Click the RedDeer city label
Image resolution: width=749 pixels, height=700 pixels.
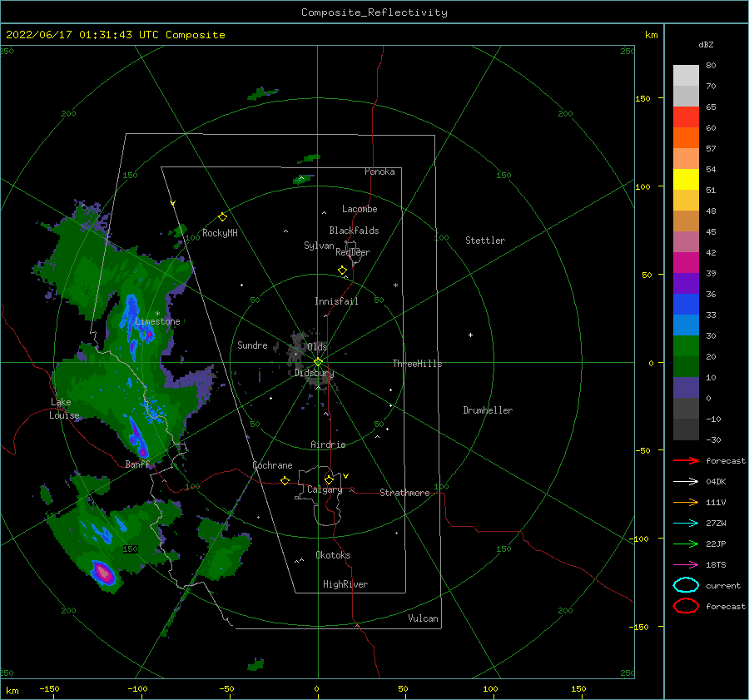(353, 252)
